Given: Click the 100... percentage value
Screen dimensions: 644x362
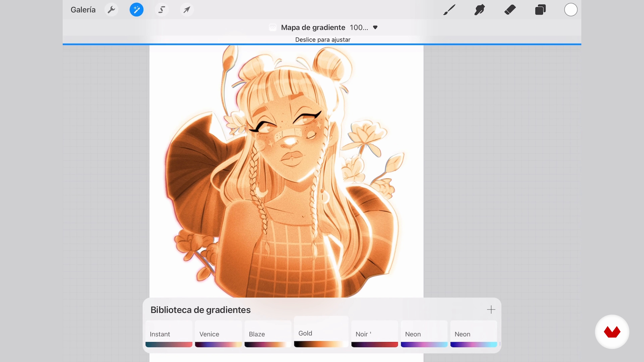Looking at the screenshot, I should [359, 27].
